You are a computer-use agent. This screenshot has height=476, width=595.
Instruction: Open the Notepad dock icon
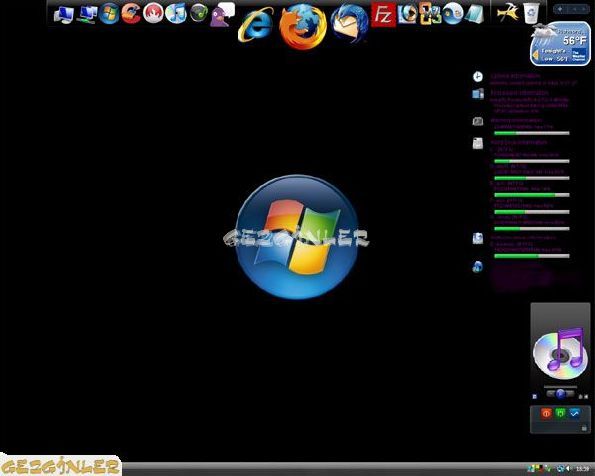coord(474,14)
